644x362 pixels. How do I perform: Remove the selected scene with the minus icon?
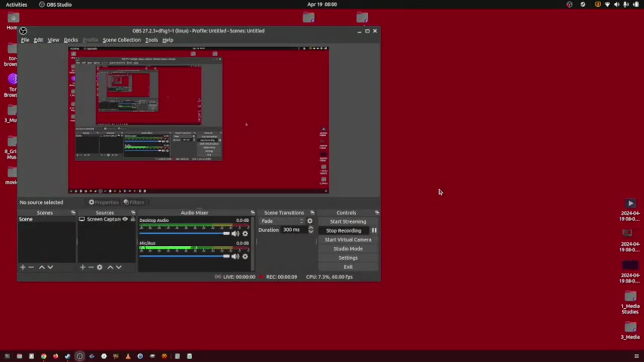click(31, 267)
